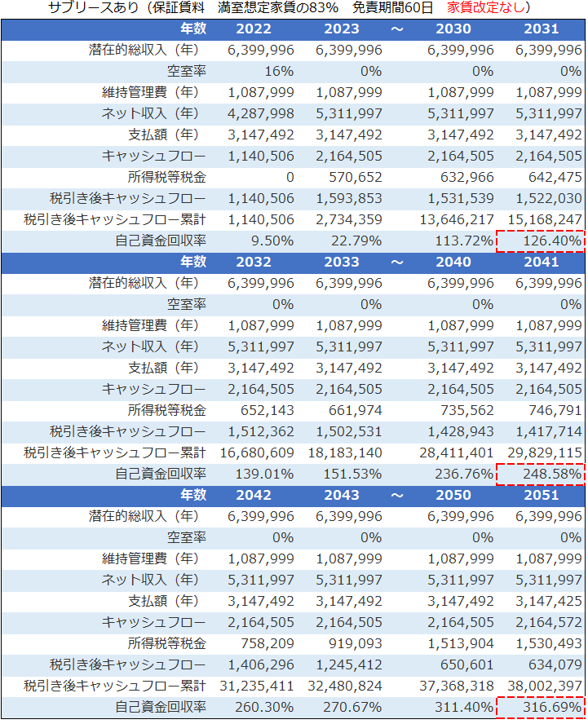Select the 113.72% recovery rate cell
The height and width of the screenshot is (724, 588).
tap(462, 241)
